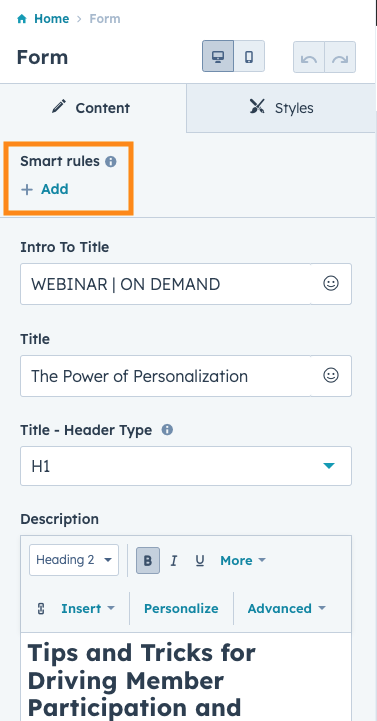Switch to desktop preview mode
377x721 pixels.
point(218,57)
